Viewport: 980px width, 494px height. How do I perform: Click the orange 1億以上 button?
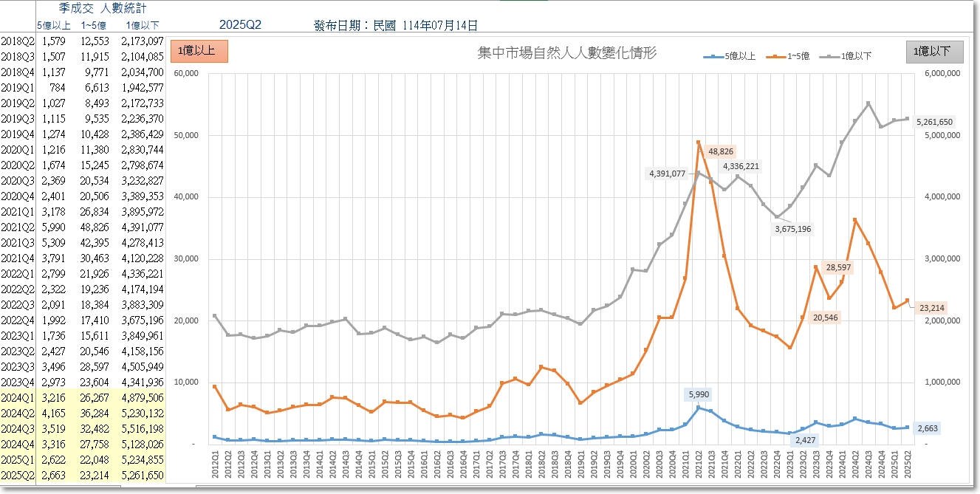[x=199, y=52]
